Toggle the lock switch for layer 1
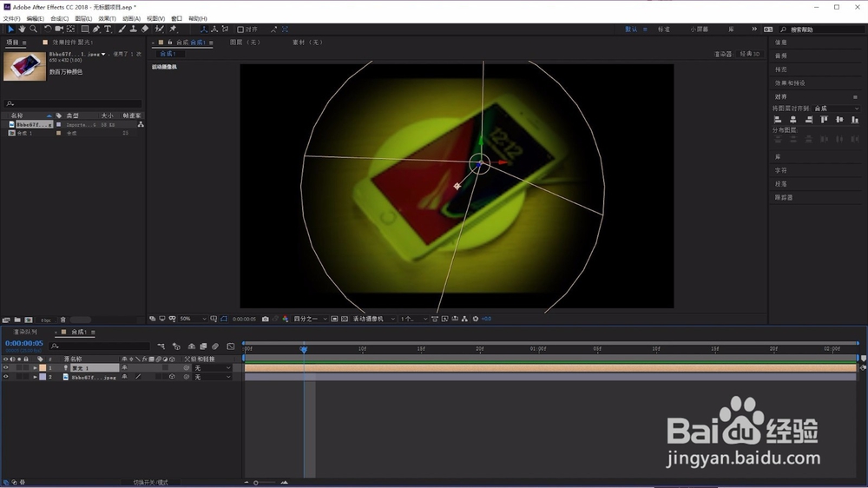The image size is (868, 488). point(26,368)
